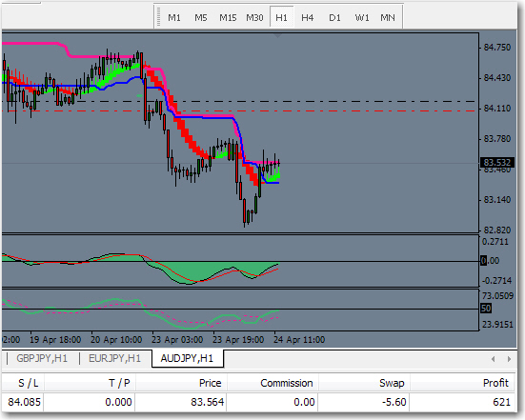This screenshot has height=420, width=525.
Task: Grab the timeframe toolbar handle
Action: [x=158, y=17]
